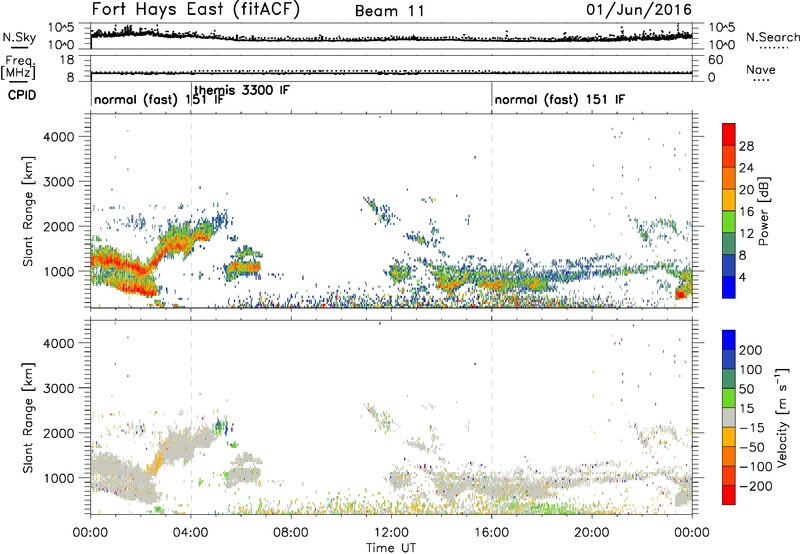Pick the blue bottom segment of the Power colorbar
This screenshot has width=800, height=554.
click(729, 287)
